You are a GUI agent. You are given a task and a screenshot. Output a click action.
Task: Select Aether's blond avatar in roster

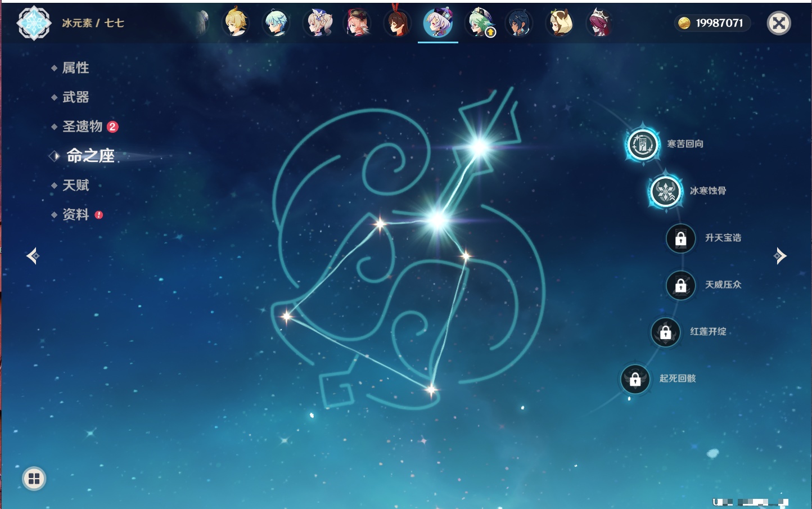236,23
